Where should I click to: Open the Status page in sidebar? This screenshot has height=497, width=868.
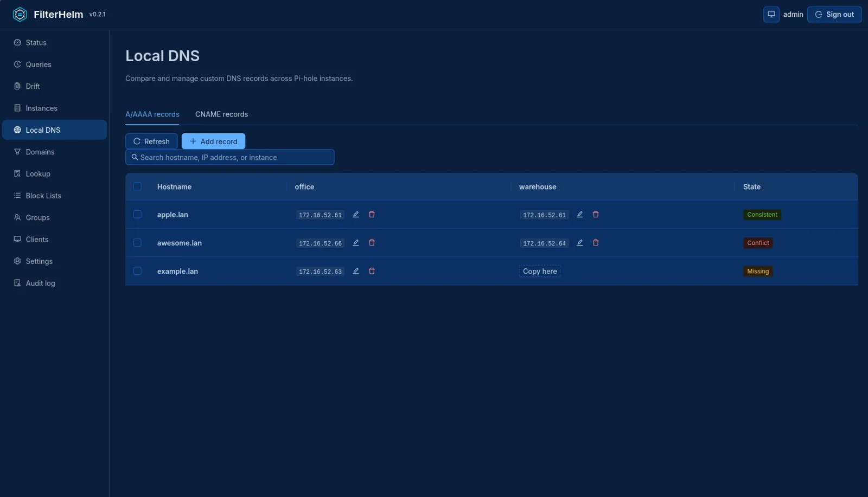click(54, 42)
